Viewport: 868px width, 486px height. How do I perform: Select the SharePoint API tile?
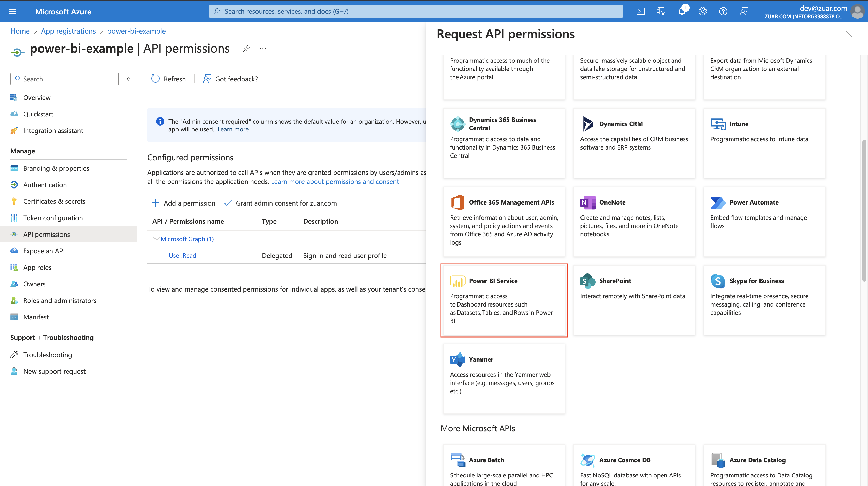[634, 300]
